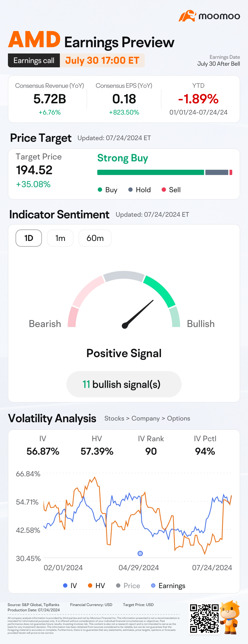Click the 11 bullish signal(s) button
Image resolution: width=248 pixels, height=644 pixels.
coord(124,384)
